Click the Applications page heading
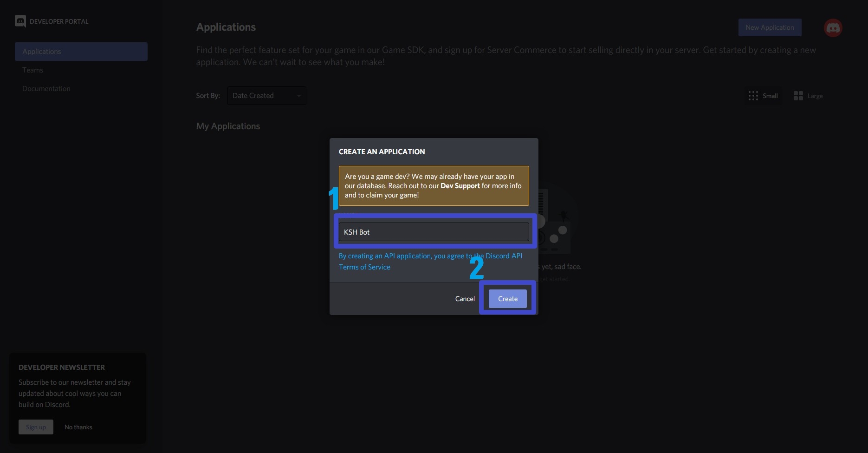This screenshot has height=453, width=868. tap(226, 27)
